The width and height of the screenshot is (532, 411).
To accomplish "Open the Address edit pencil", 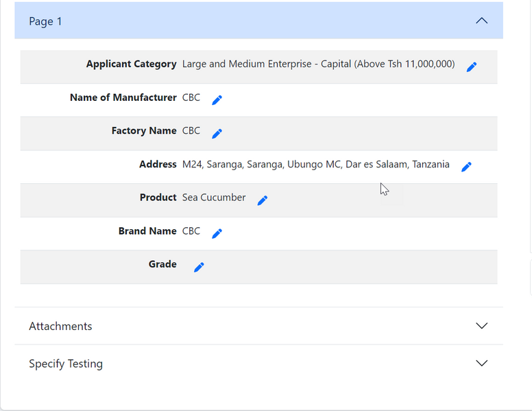I will click(467, 167).
